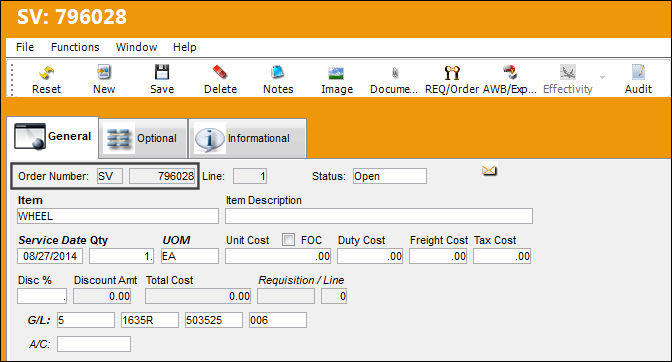Click the Tax Cost field

502,256
